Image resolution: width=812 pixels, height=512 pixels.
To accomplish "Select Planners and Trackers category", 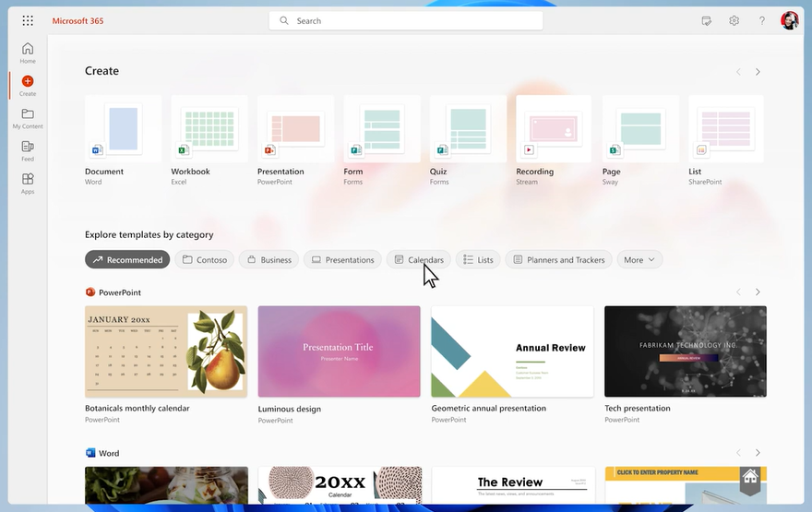I will 559,260.
